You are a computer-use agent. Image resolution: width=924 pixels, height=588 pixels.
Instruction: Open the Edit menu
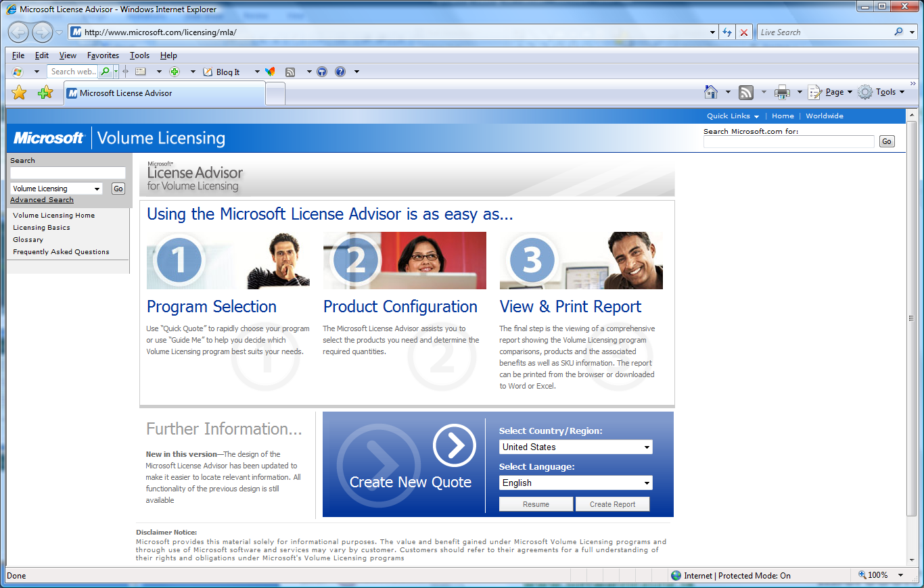[42, 55]
